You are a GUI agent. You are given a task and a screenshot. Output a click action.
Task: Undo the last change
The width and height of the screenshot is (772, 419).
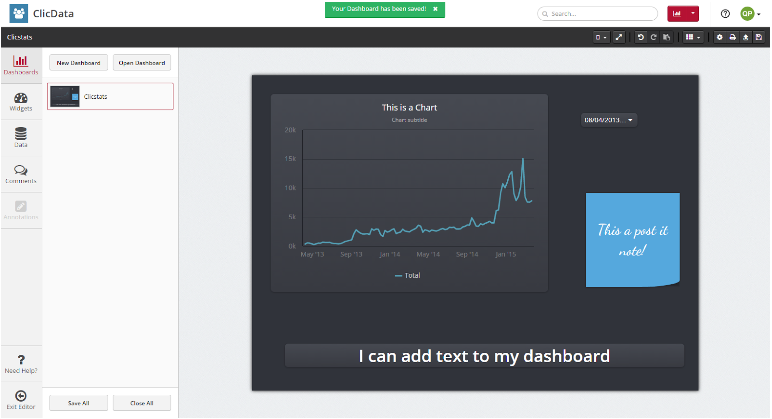click(641, 37)
